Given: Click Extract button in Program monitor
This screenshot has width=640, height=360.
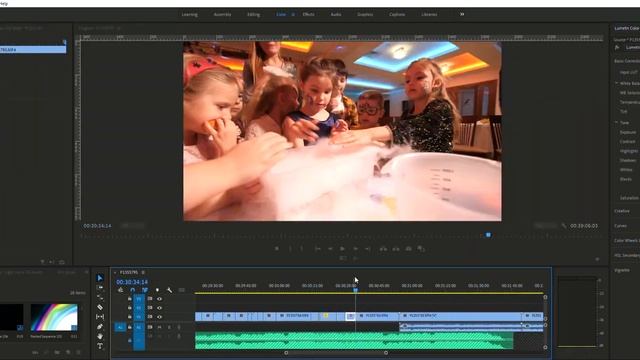Looking at the screenshot, I should pyautogui.click(x=396, y=249).
